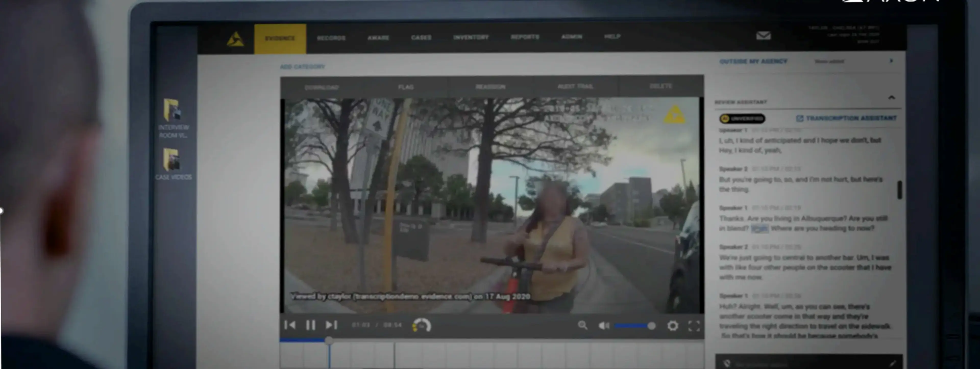
Task: Skip to previous video frame marker
Action: pos(290,325)
